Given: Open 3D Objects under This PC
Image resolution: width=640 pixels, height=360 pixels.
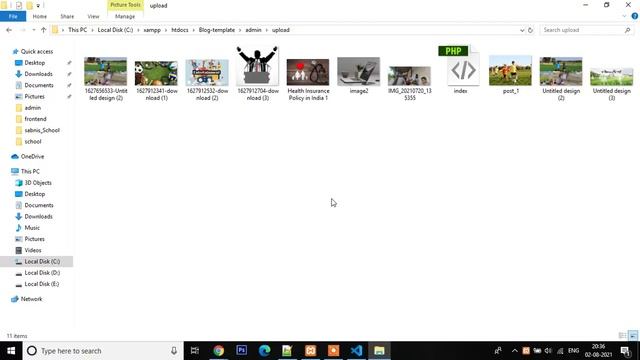Looking at the screenshot, I should coord(38,183).
